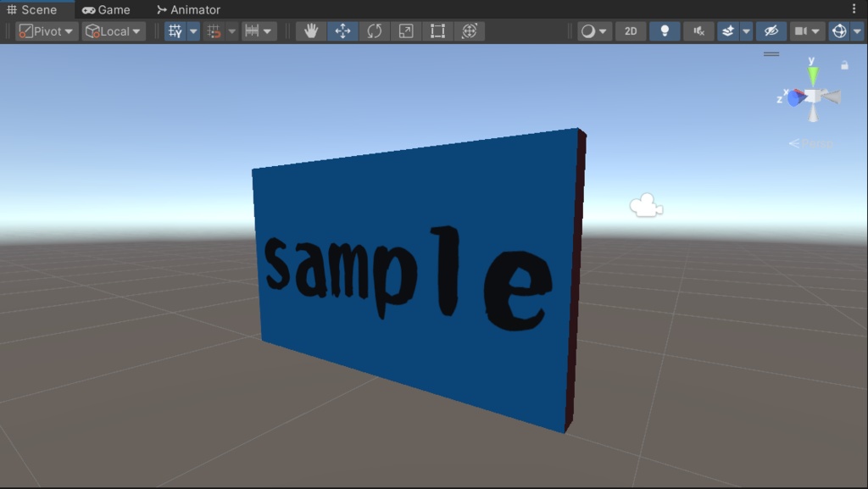Screen dimensions: 868x489
Task: Open snap increment settings ruler icon
Action: click(259, 31)
